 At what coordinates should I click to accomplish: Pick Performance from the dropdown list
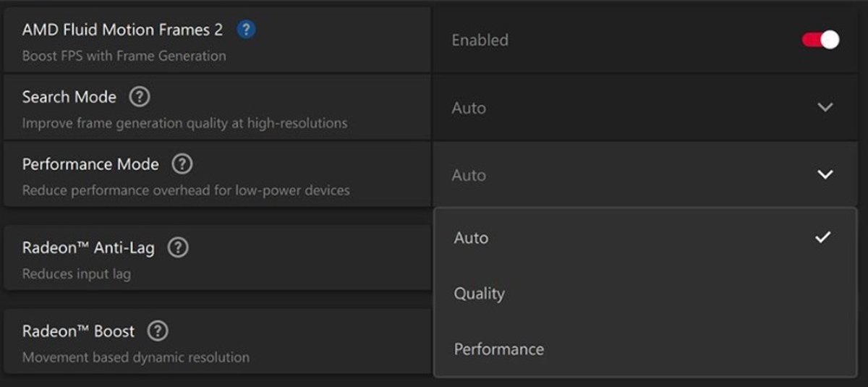pos(499,349)
